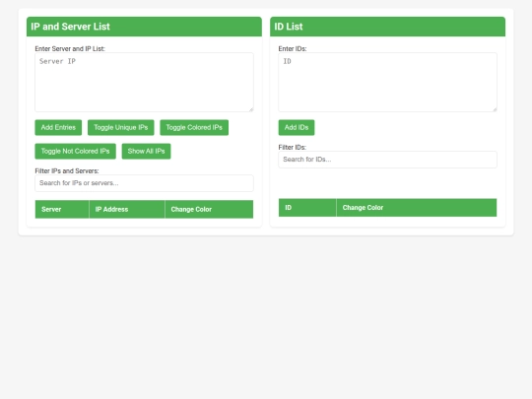This screenshot has height=399, width=532.
Task: Focus the Server IP textarea
Action: (x=144, y=82)
